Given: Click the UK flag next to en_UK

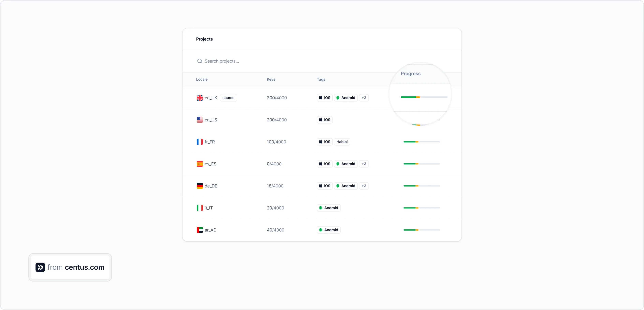Looking at the screenshot, I should [200, 98].
